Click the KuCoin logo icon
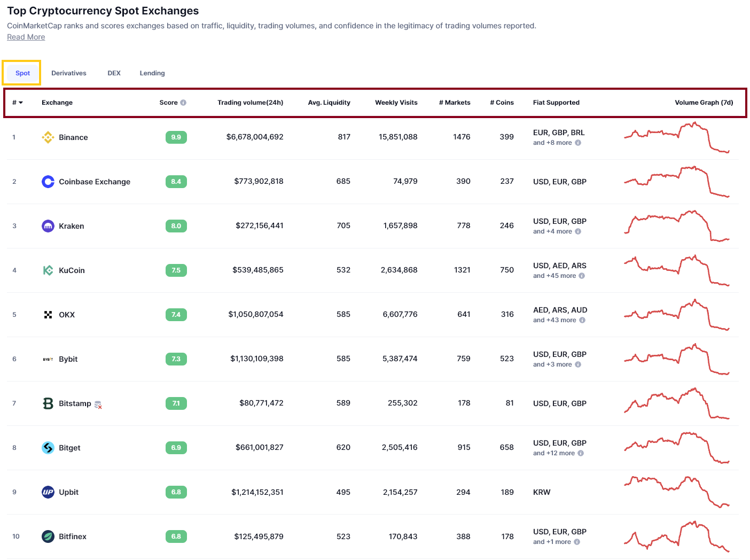Screen dimensions: 750x560 click(48, 270)
